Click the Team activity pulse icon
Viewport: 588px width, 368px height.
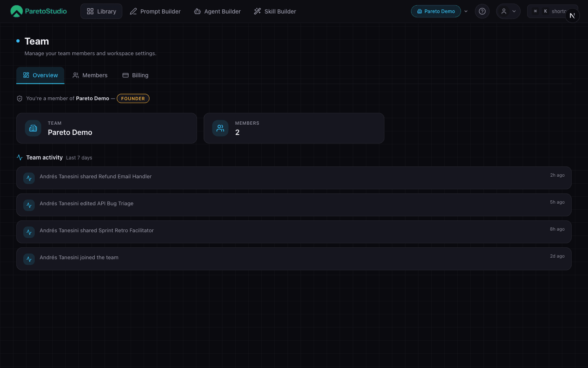20,157
